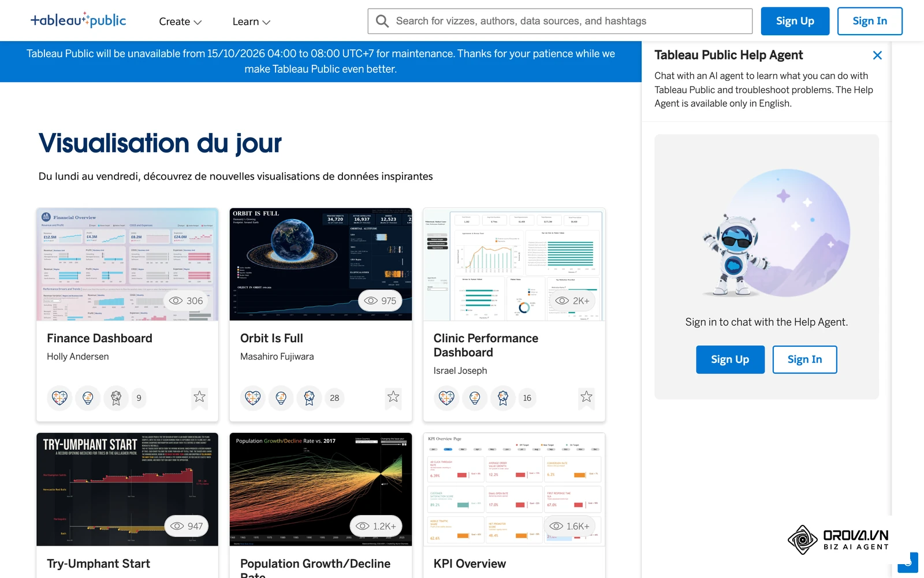The height and width of the screenshot is (578, 924).
Task: Open author Israel Joseph's profile
Action: 460,370
